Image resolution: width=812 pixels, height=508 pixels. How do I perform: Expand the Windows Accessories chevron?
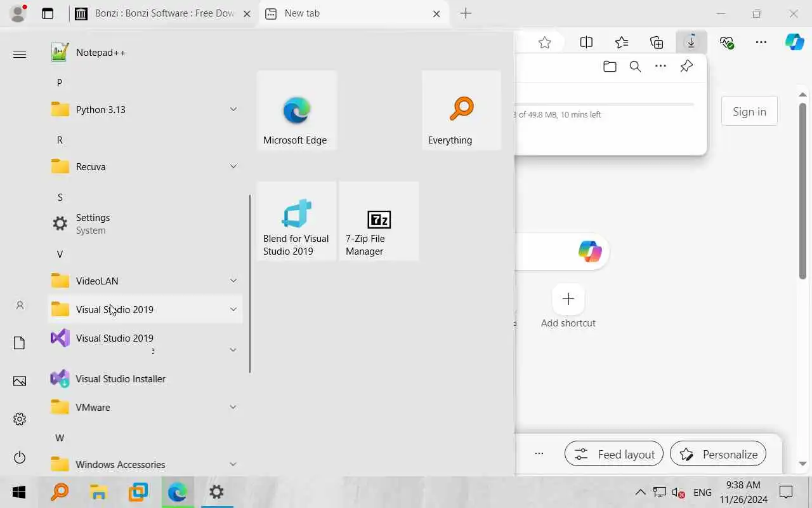[233, 464]
